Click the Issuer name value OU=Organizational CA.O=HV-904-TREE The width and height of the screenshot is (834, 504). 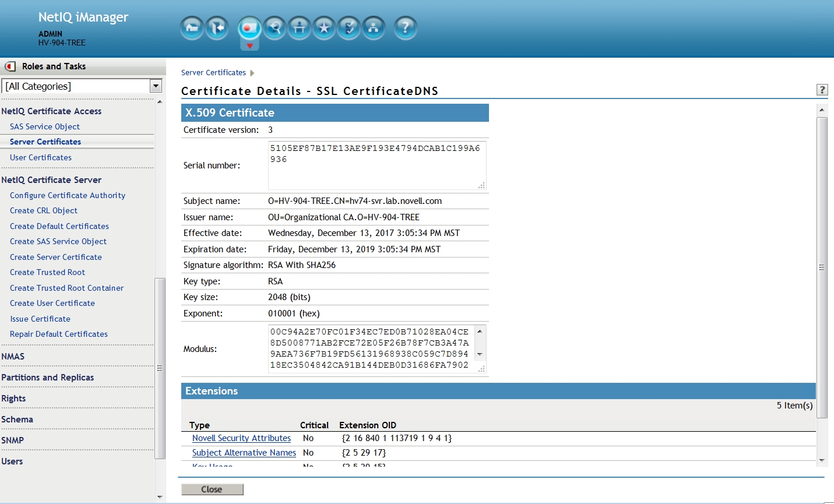click(x=344, y=217)
